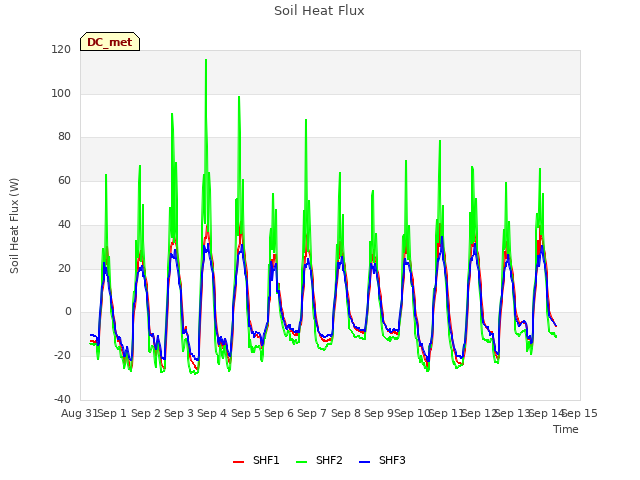Click the green SHF2 legend marker
This screenshot has width=640, height=480.
(301, 462)
